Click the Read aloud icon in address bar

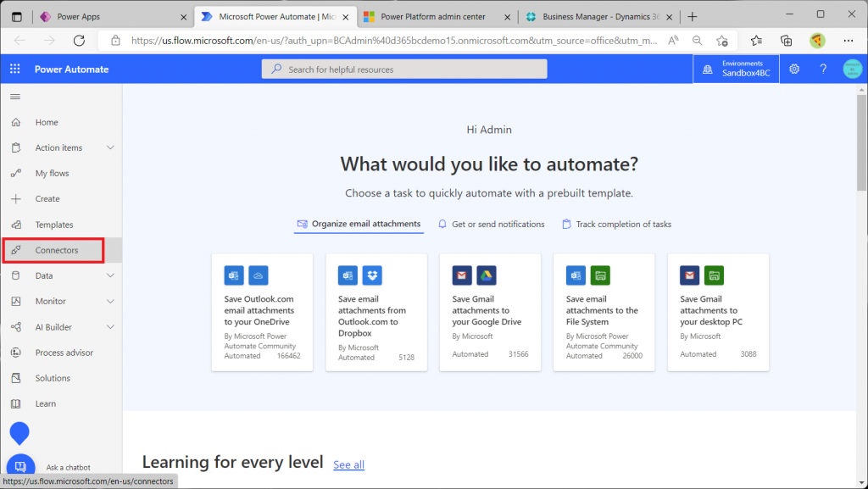tap(673, 41)
